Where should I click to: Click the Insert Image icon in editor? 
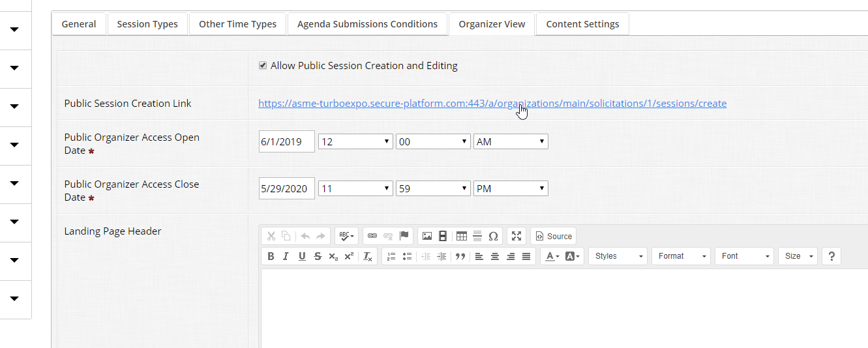tap(427, 237)
